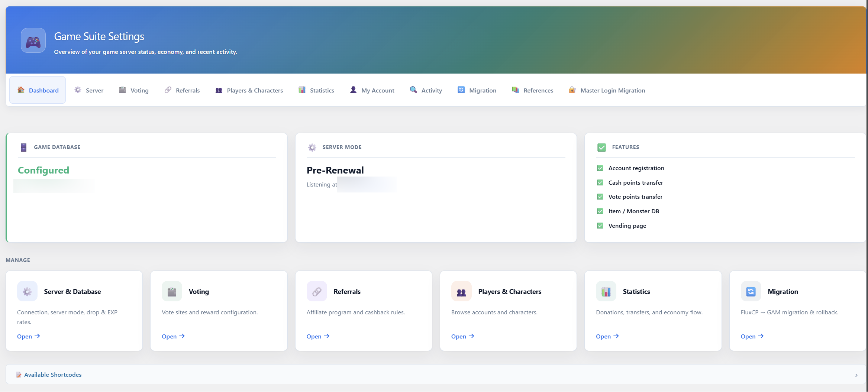Select the References tab
The height and width of the screenshot is (392, 868).
(532, 90)
